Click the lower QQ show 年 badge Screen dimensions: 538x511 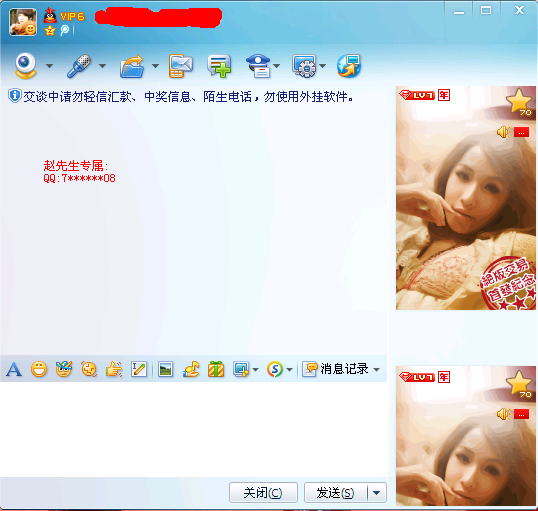point(444,377)
